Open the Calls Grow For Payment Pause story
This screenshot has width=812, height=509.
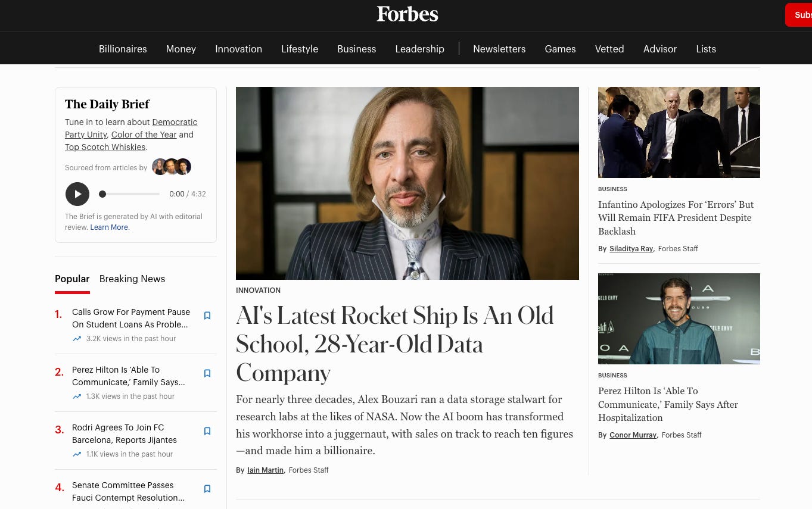tap(131, 318)
